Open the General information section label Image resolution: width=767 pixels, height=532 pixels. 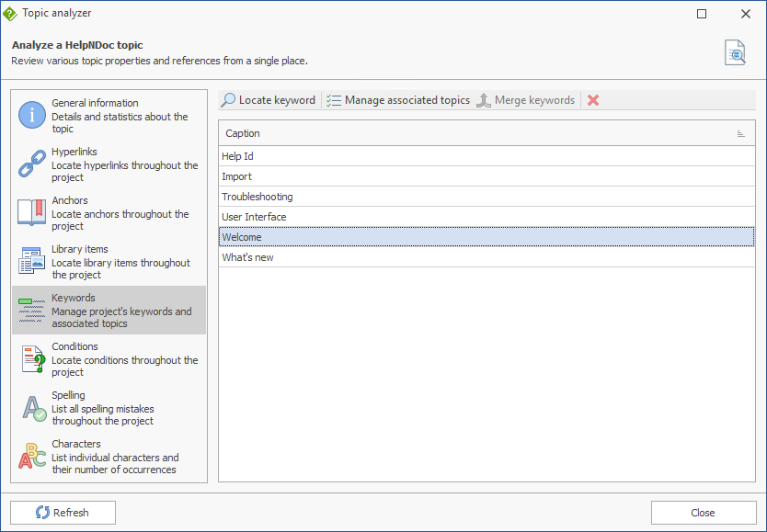[x=95, y=103]
